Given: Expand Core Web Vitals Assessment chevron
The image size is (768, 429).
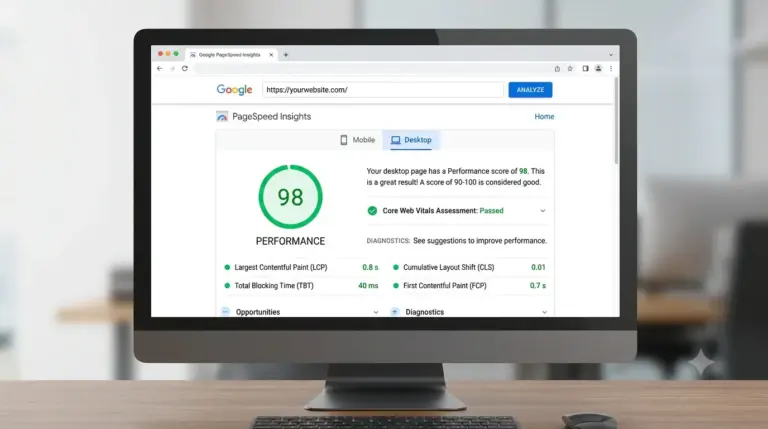Looking at the screenshot, I should coord(543,211).
